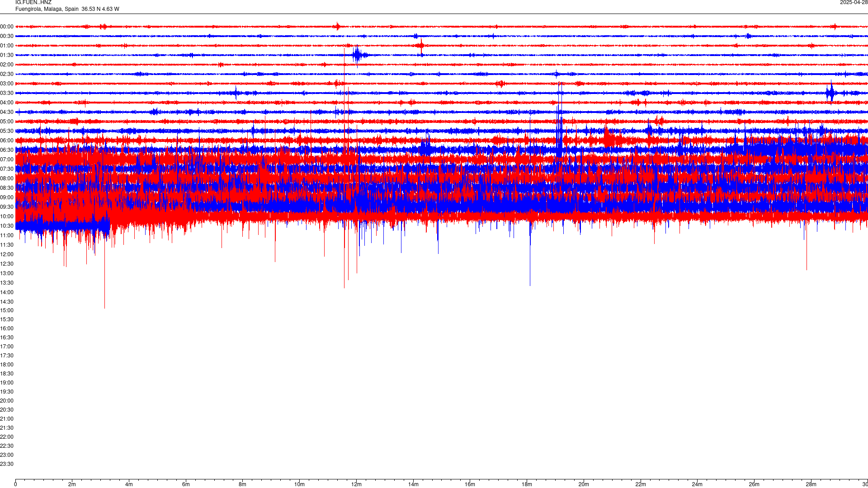
Task: Select the 19:00 time row label
Action: tap(7, 383)
